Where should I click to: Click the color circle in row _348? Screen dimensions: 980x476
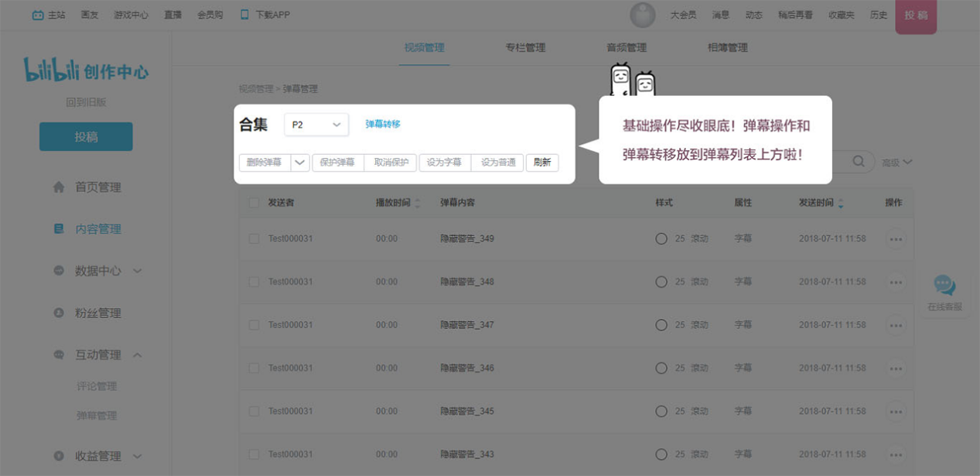pos(661,282)
